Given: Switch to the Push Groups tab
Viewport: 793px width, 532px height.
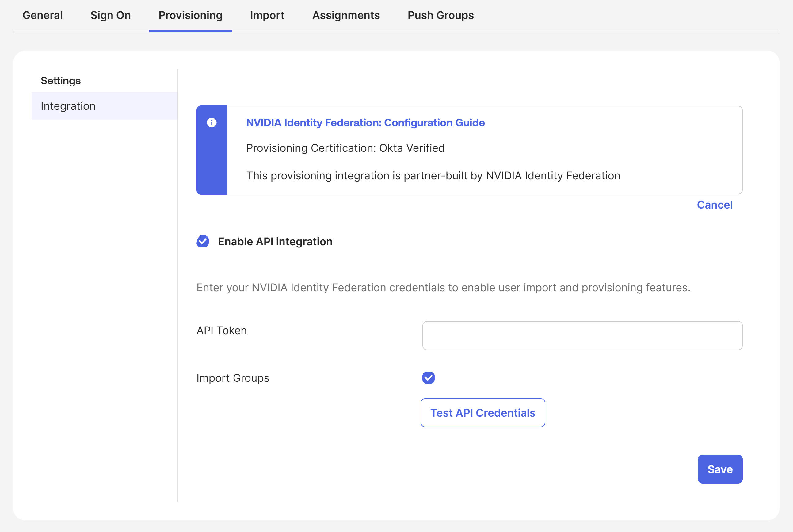Looking at the screenshot, I should (440, 15).
